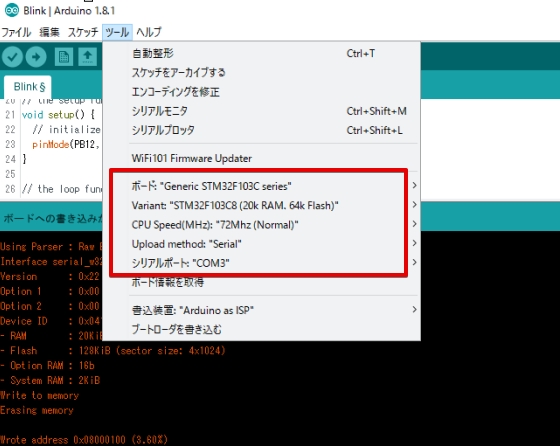Select the Blink sketch tab
Viewport: 560px width, 446px height.
tap(29, 87)
